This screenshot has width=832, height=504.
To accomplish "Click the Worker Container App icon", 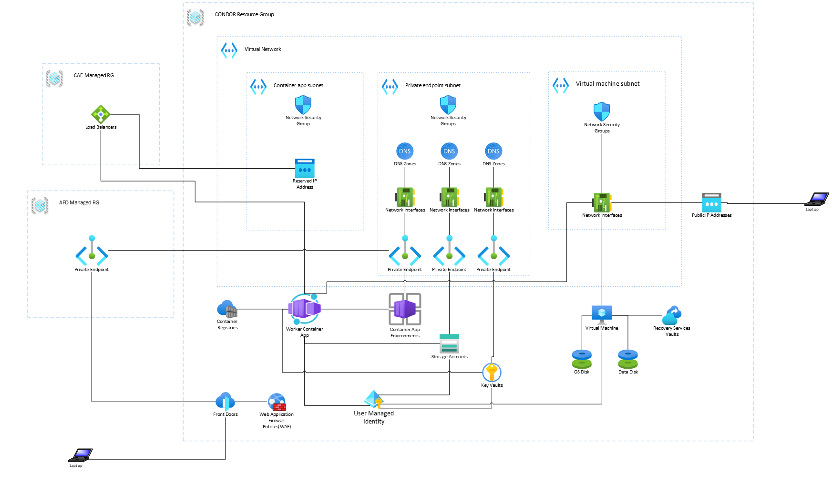I will 305,309.
